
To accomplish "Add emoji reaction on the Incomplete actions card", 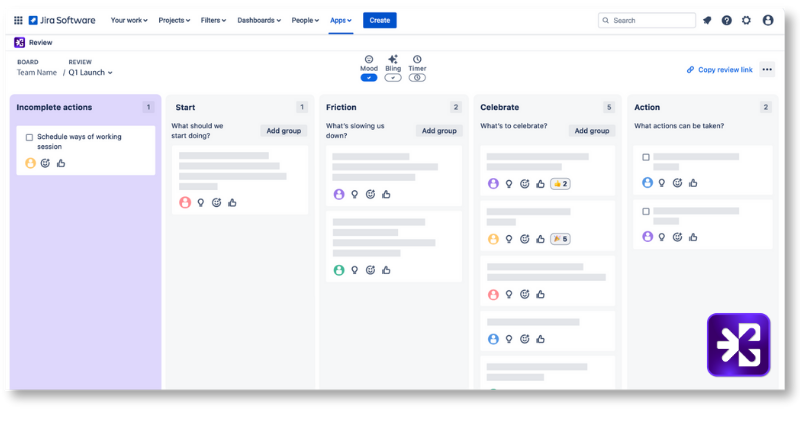I will [x=45, y=163].
